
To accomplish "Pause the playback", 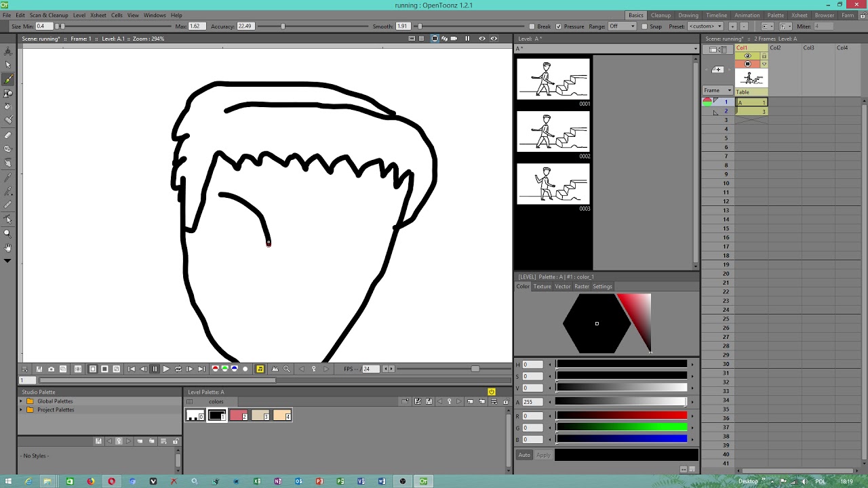I will 155,369.
